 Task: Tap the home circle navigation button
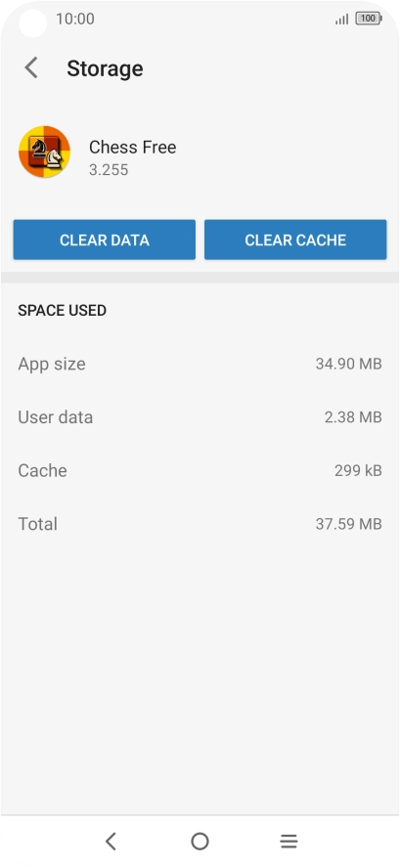[200, 842]
